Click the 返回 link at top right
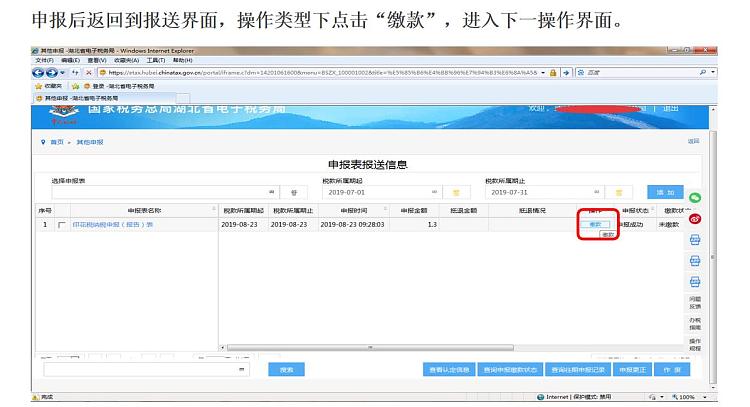 coord(694,141)
